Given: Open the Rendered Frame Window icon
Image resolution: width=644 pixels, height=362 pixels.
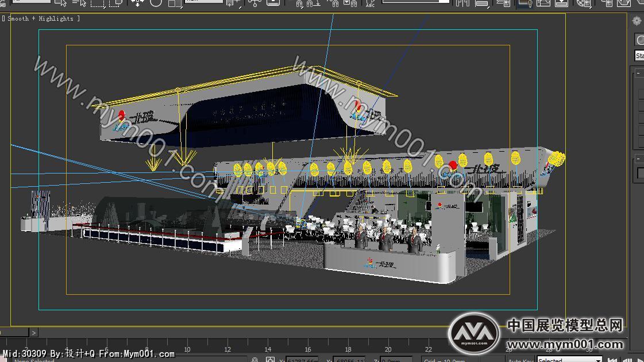Looking at the screenshot, I should coord(623,3).
